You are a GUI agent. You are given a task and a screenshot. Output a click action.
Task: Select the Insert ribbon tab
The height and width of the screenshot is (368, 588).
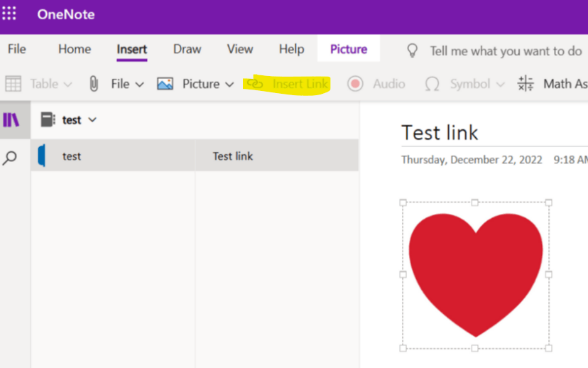[x=131, y=49]
